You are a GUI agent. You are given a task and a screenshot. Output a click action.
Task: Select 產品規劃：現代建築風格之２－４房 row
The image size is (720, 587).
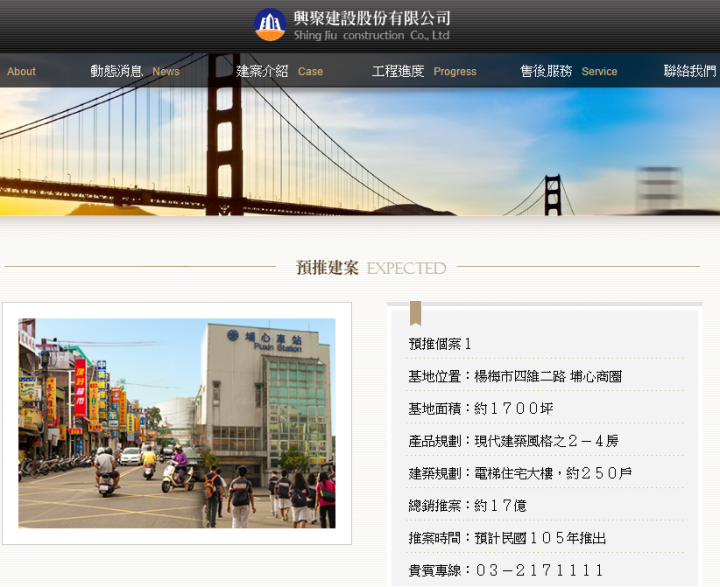point(513,441)
